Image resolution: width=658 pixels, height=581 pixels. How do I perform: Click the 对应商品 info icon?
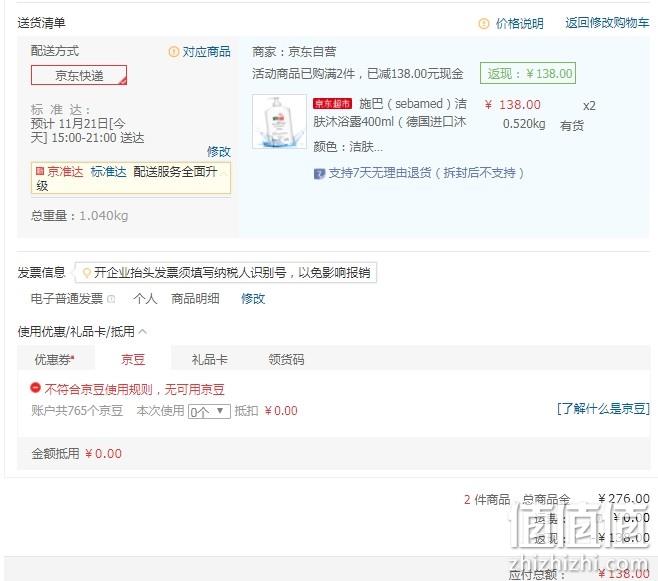point(174,52)
